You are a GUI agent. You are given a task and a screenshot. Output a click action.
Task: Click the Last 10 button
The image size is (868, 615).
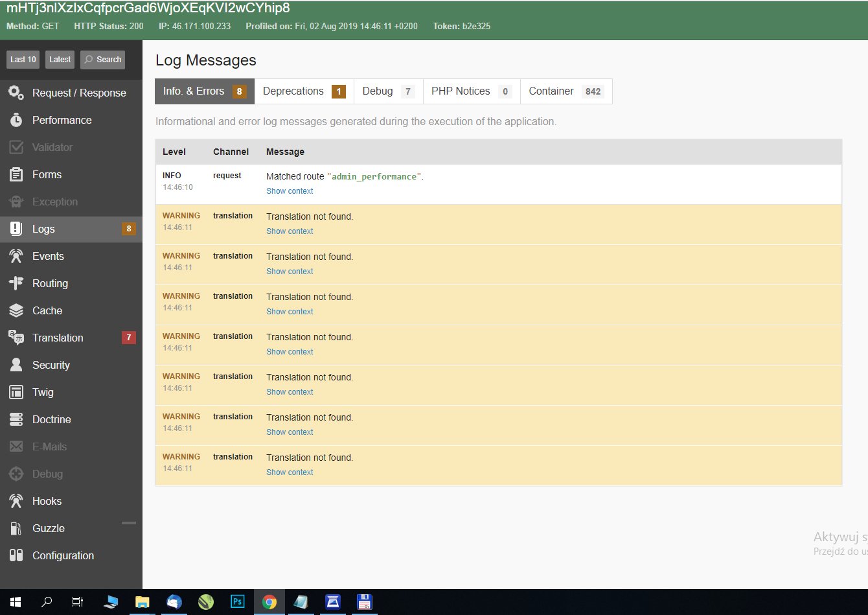(x=23, y=60)
